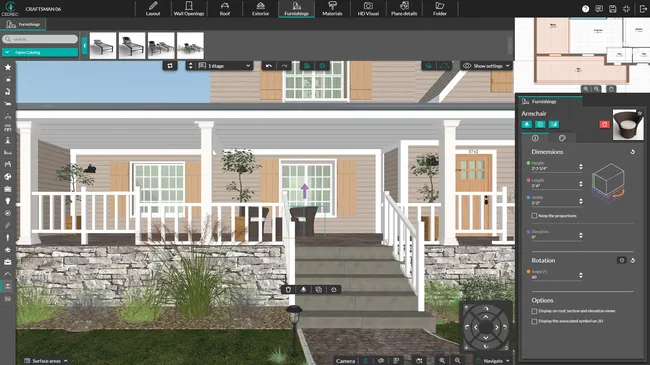Move camera forward with up arrow pad
The height and width of the screenshot is (365, 650).
coord(486,317)
